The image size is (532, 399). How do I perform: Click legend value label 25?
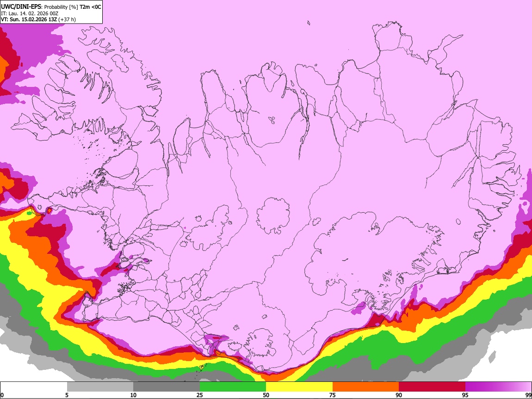point(200,395)
